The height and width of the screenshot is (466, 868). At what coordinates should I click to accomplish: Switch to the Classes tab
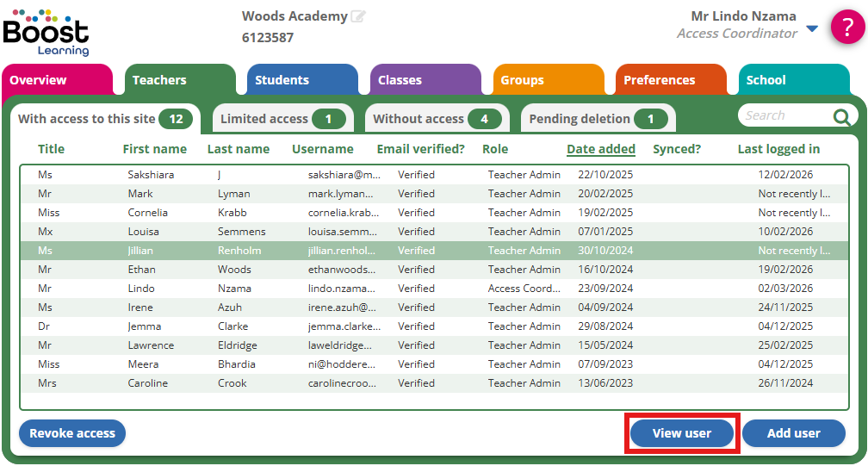pyautogui.click(x=425, y=80)
